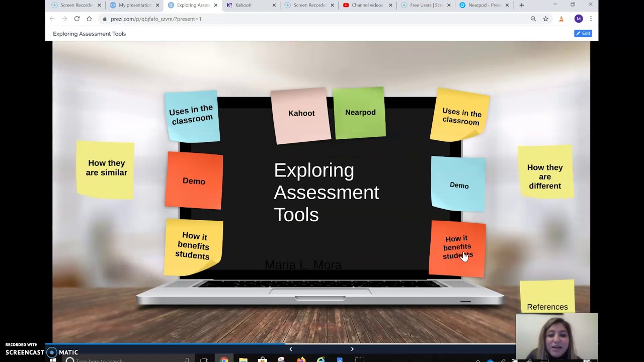Open Chrome from the Windows taskbar
Screen dimensions: 644x362
(224, 360)
